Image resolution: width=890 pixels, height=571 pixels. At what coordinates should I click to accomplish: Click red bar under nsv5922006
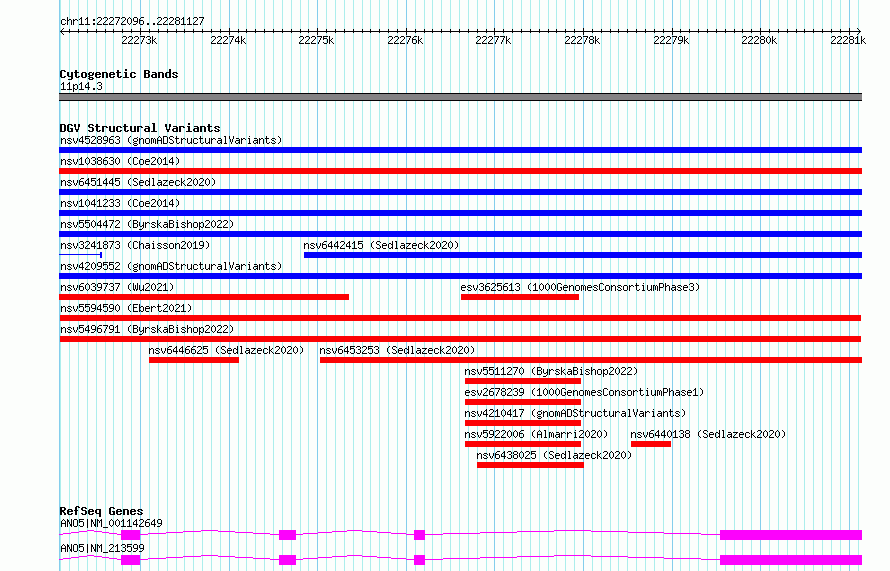pyautogui.click(x=523, y=444)
